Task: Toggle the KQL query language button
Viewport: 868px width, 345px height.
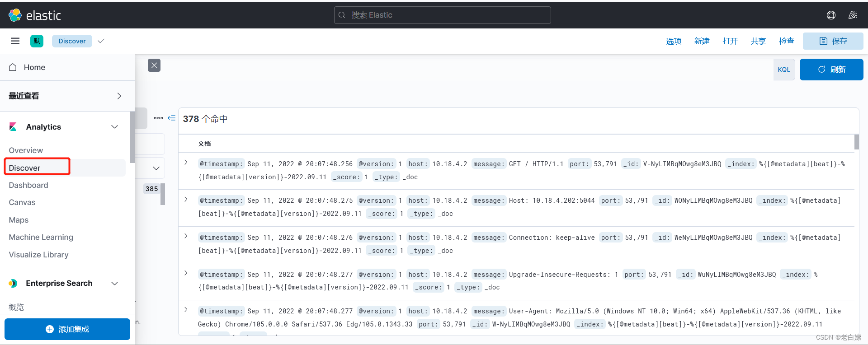Action: tap(784, 70)
